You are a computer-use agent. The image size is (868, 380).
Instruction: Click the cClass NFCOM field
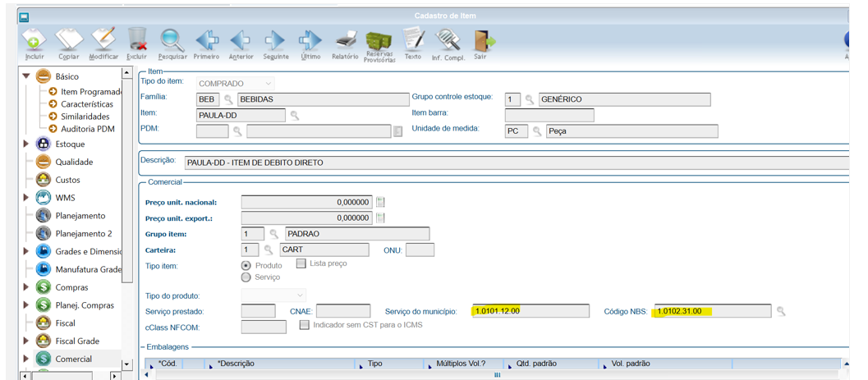(264, 327)
